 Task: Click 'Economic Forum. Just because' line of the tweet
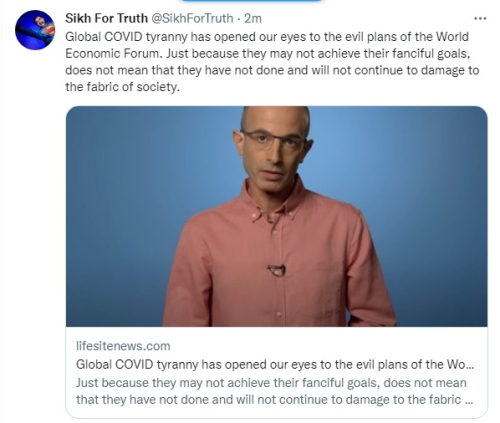click(x=268, y=53)
